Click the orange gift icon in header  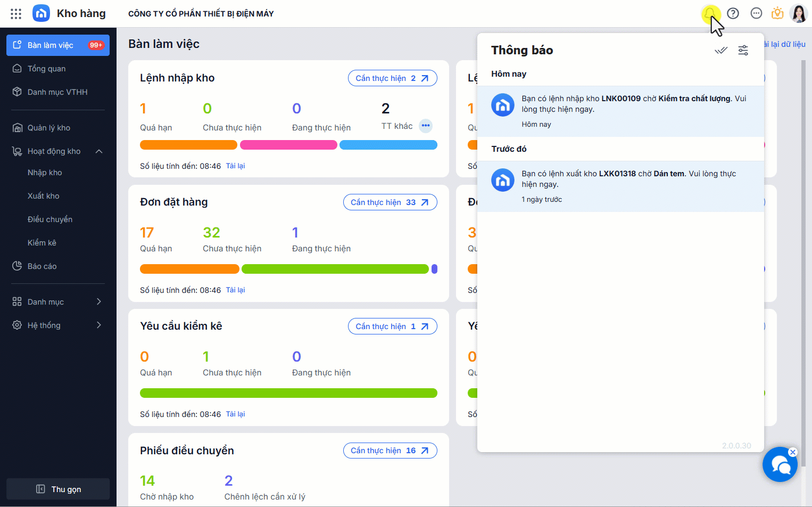tap(777, 13)
